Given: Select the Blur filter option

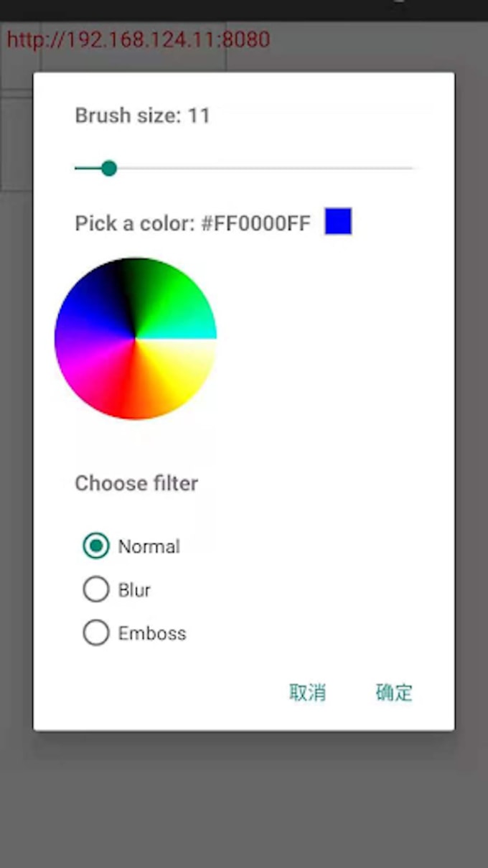Looking at the screenshot, I should [x=96, y=589].
